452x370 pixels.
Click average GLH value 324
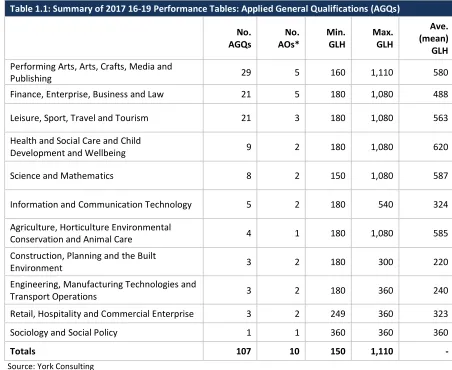click(x=440, y=204)
